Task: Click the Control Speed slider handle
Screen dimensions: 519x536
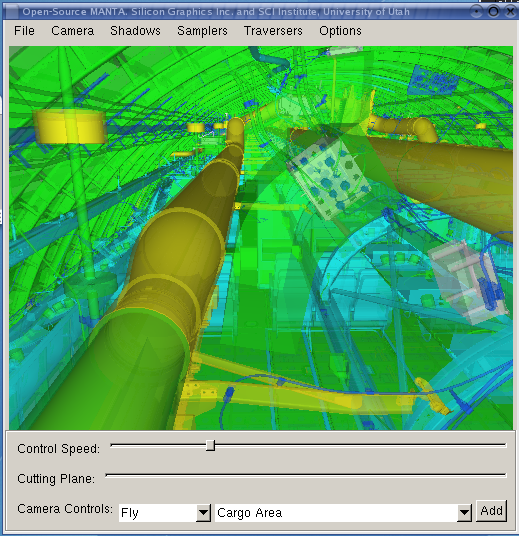Action: click(211, 445)
